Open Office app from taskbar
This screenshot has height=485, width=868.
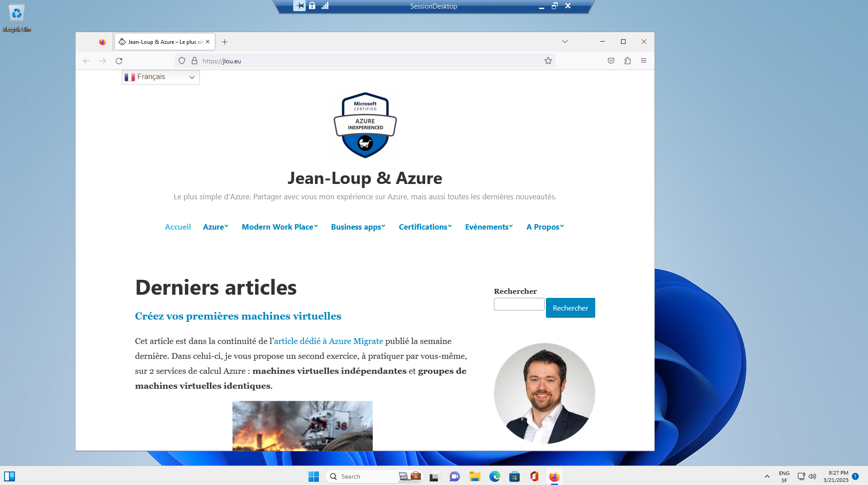coord(534,476)
